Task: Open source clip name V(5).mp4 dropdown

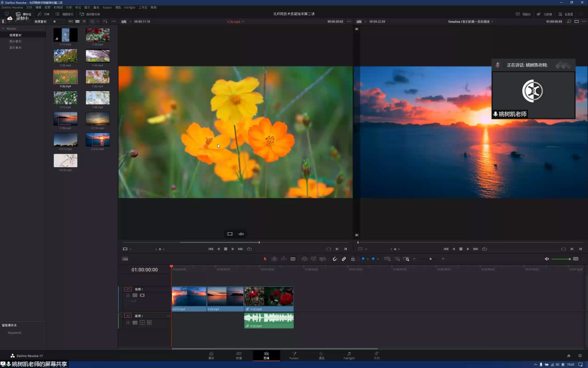Action: 236,21
